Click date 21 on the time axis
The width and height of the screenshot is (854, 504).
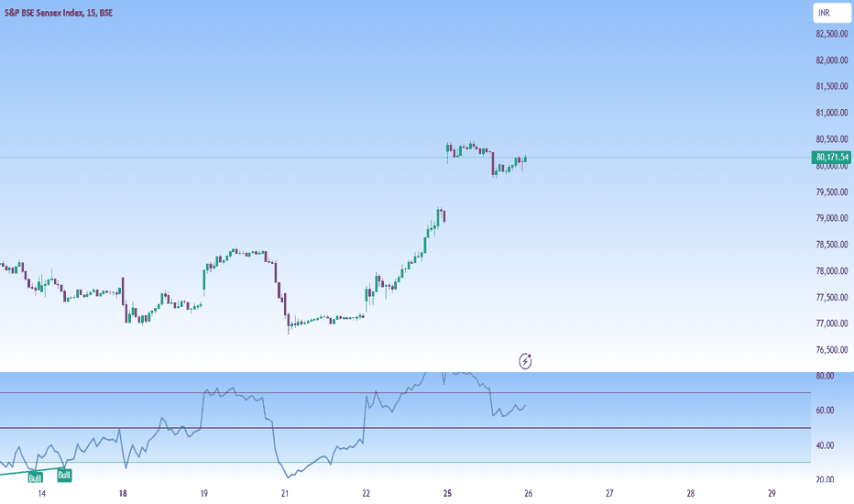[x=285, y=494]
